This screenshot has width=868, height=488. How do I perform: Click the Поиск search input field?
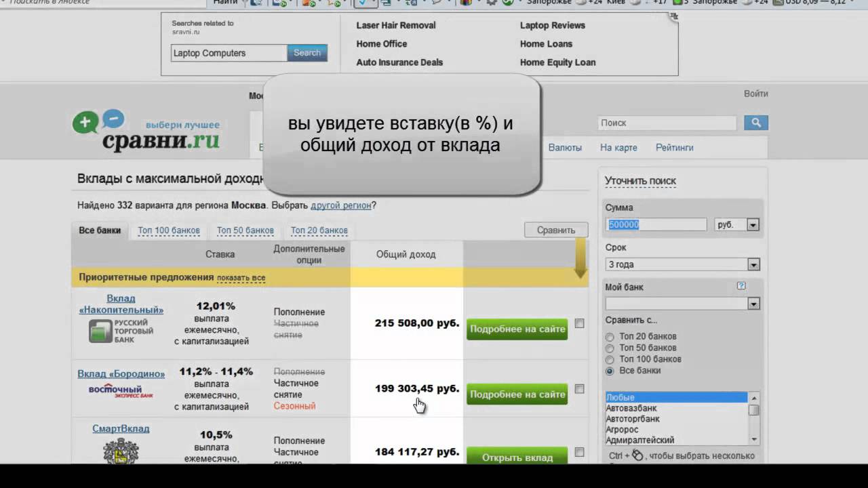click(x=667, y=123)
